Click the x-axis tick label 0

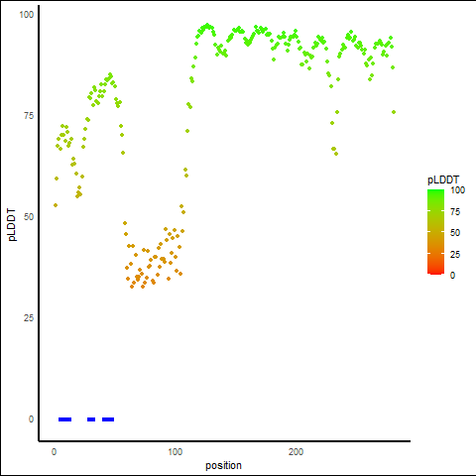coord(54,452)
